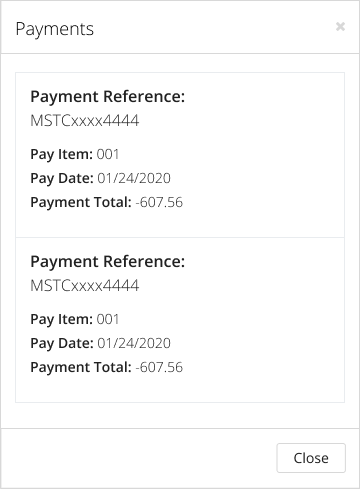This screenshot has width=360, height=489.
Task: Click the first Pay Date label
Action: tap(62, 178)
